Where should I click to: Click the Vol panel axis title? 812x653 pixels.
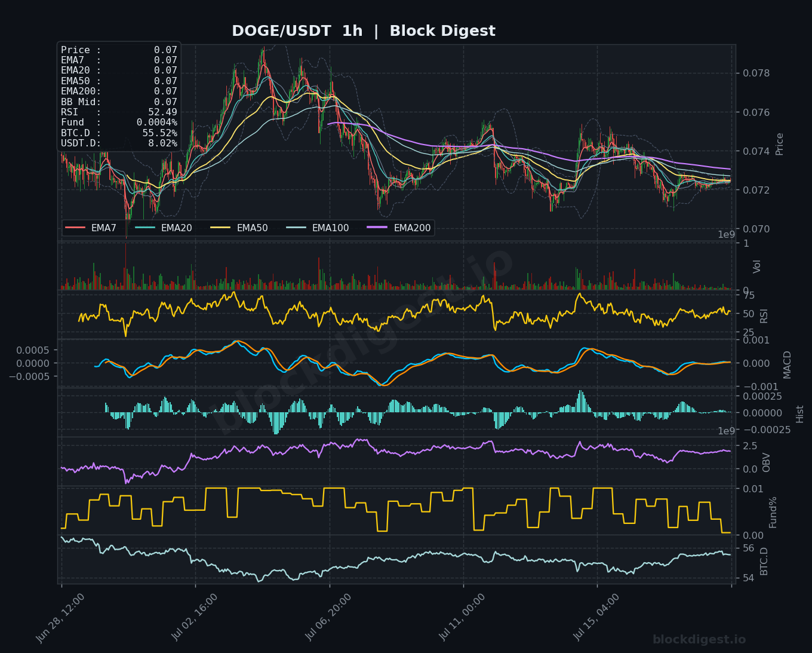tap(757, 266)
